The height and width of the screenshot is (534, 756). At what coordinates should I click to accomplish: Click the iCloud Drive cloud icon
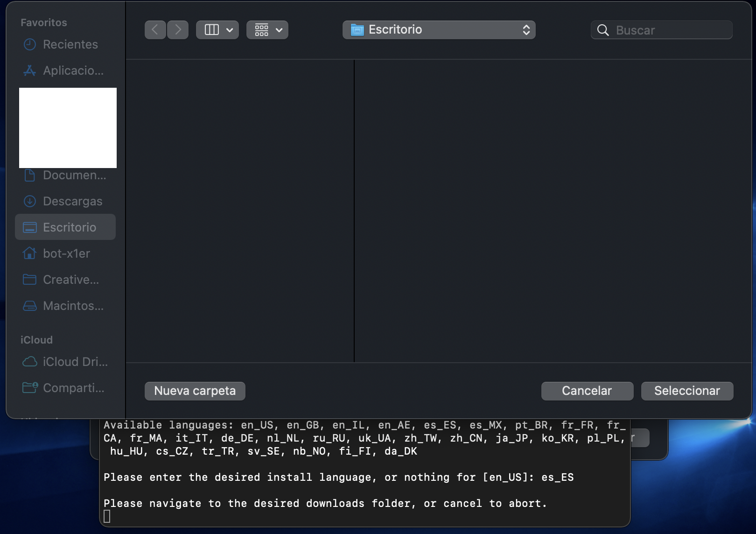point(30,362)
